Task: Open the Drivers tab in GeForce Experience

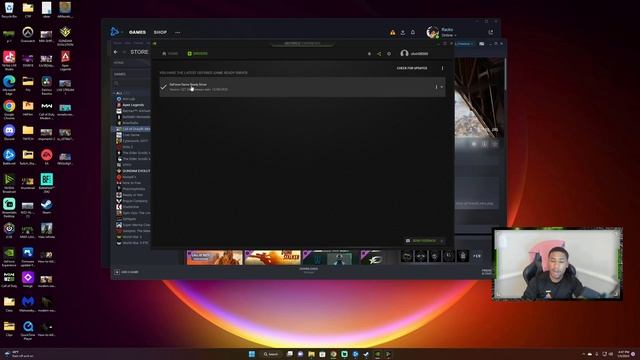Action: (x=198, y=53)
